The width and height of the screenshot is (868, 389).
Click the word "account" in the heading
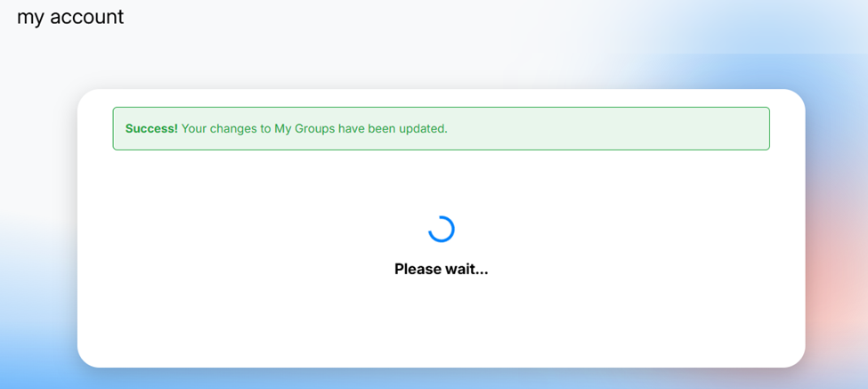point(86,17)
